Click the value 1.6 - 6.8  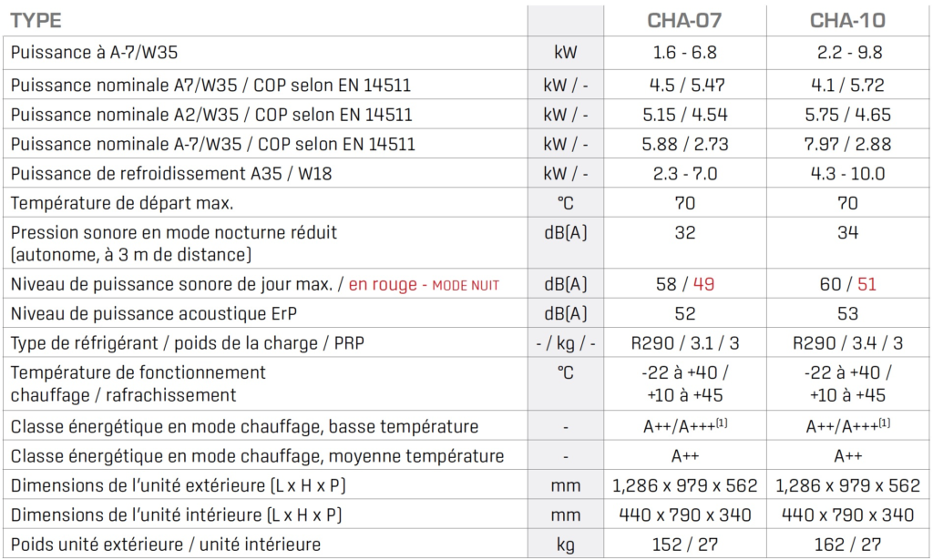click(684, 53)
